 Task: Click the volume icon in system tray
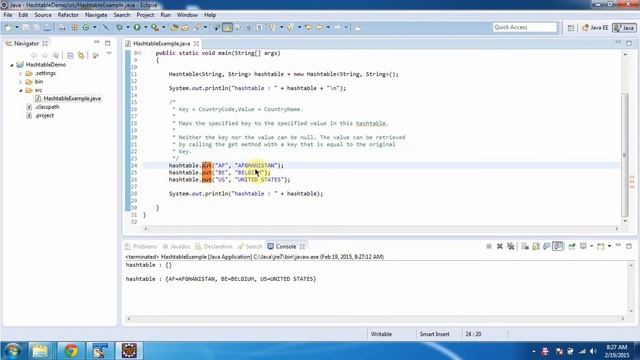pos(593,351)
